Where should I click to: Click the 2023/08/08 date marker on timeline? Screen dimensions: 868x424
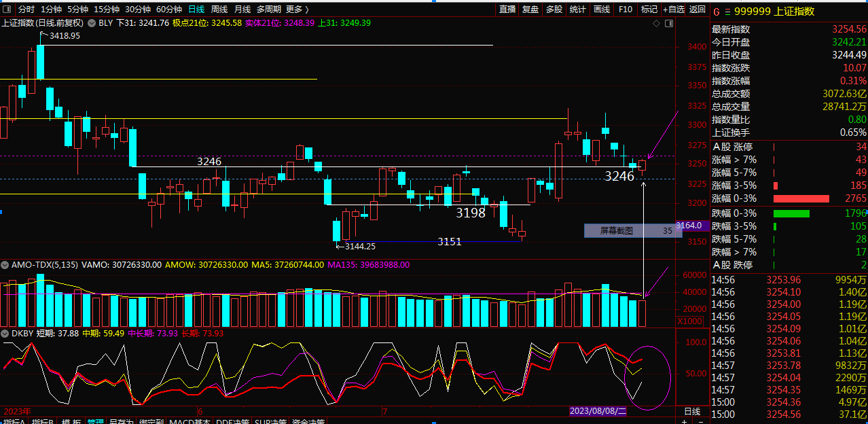click(x=598, y=411)
